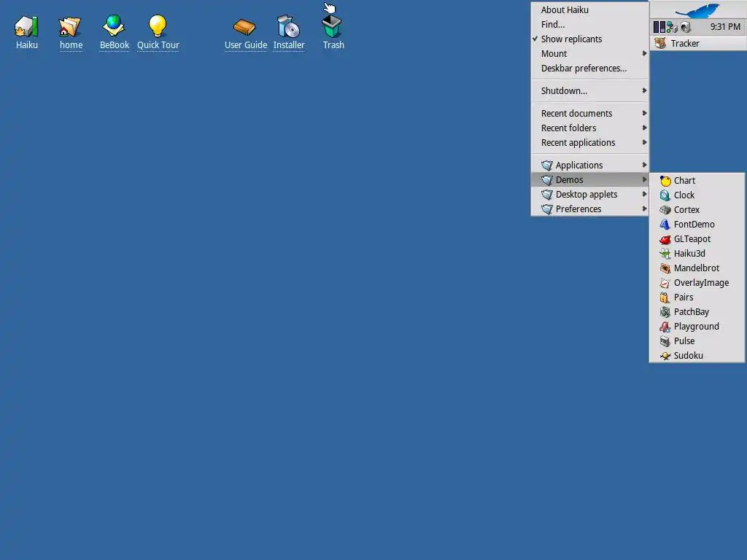Launch the PatchBay demo
The image size is (747, 560).
coord(697,312)
